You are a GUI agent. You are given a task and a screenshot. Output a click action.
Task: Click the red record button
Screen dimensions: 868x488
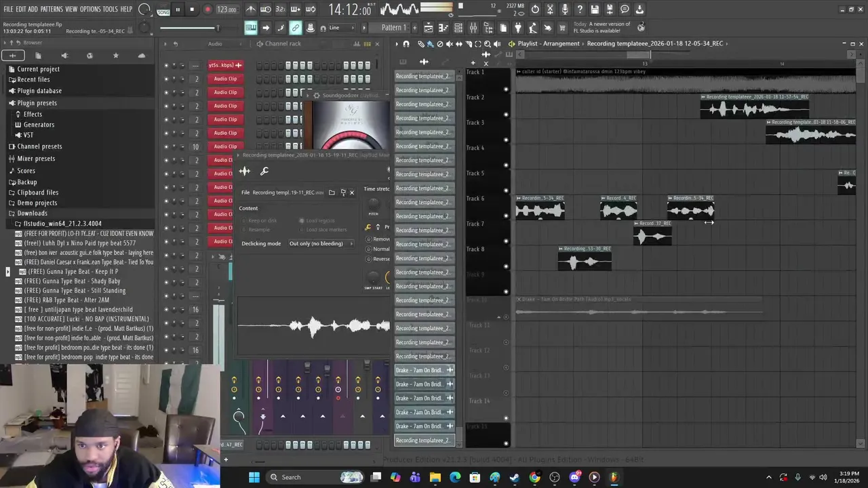pyautogui.click(x=208, y=9)
